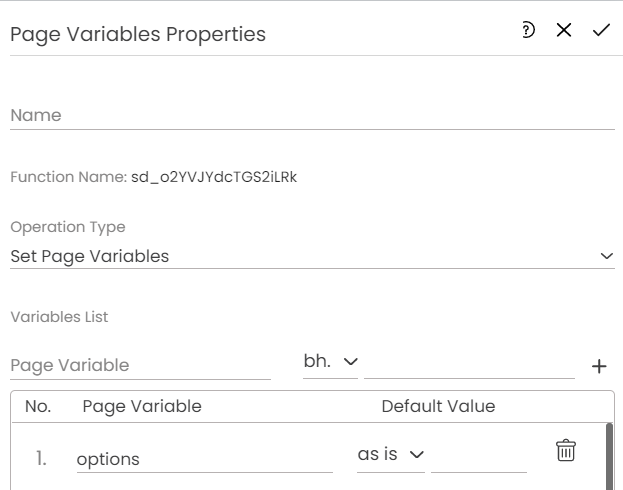Click the empty Page Variable input field
Screen dimensions: 623x490
(140, 366)
